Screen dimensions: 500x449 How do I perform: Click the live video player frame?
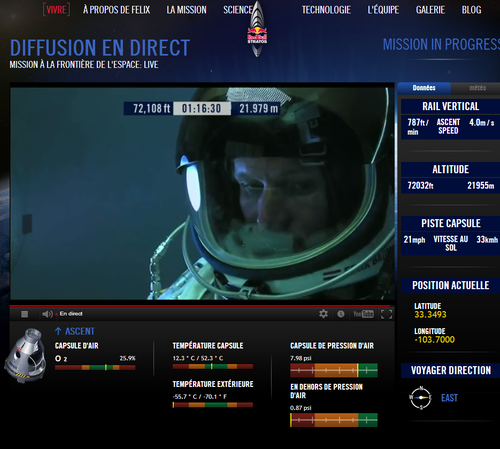click(202, 193)
